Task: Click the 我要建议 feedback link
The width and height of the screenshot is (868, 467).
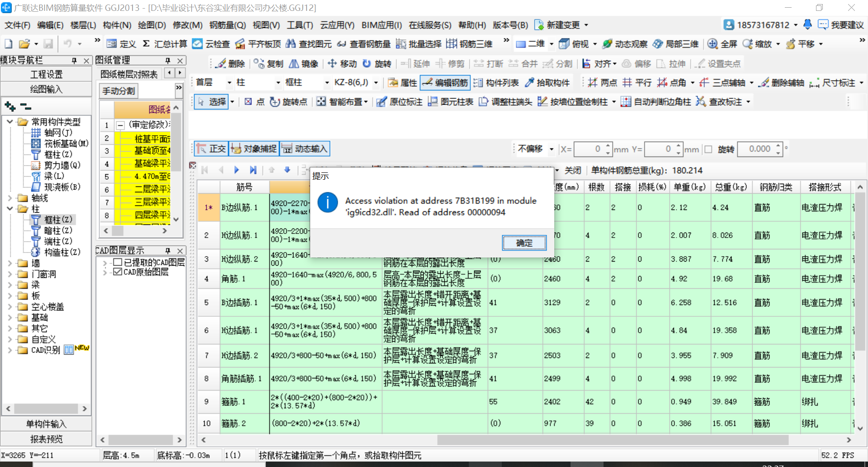Action: pos(842,25)
